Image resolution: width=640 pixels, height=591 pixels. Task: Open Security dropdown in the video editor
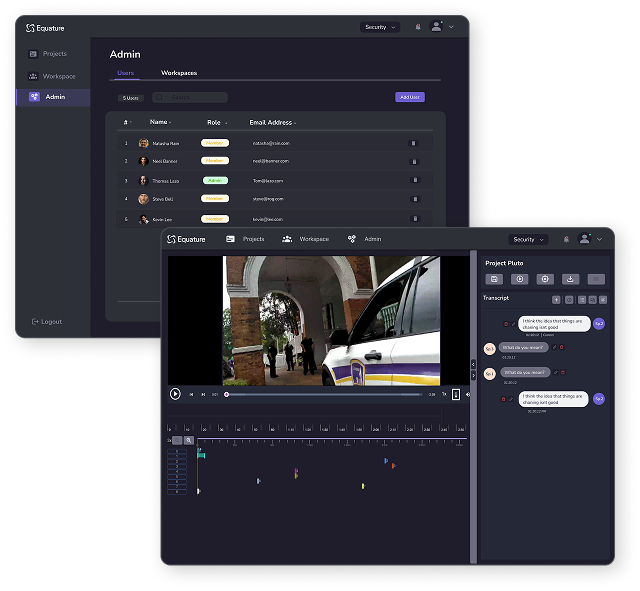click(x=529, y=239)
